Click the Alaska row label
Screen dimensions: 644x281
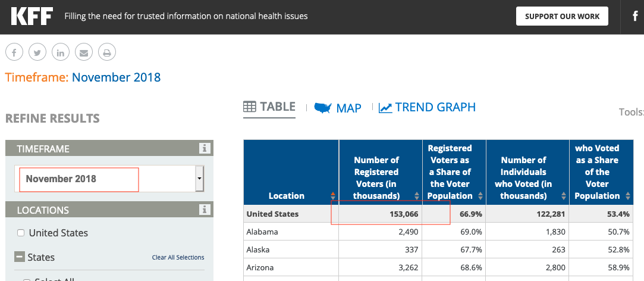(258, 249)
